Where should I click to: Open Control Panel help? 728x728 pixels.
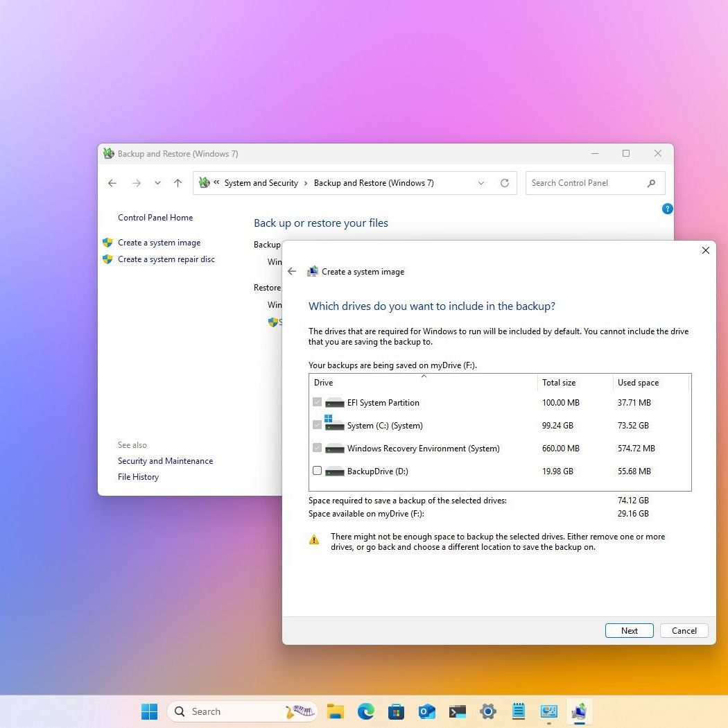pyautogui.click(x=667, y=209)
